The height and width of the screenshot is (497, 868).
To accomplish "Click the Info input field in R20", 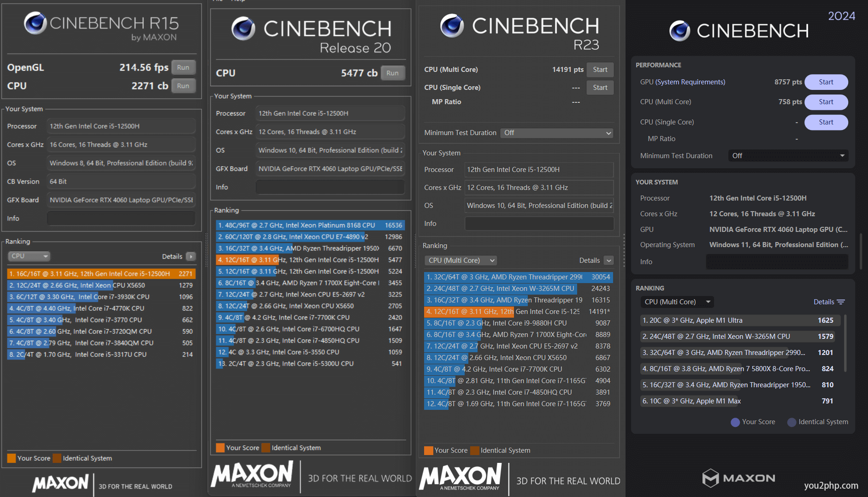I will [x=330, y=187].
